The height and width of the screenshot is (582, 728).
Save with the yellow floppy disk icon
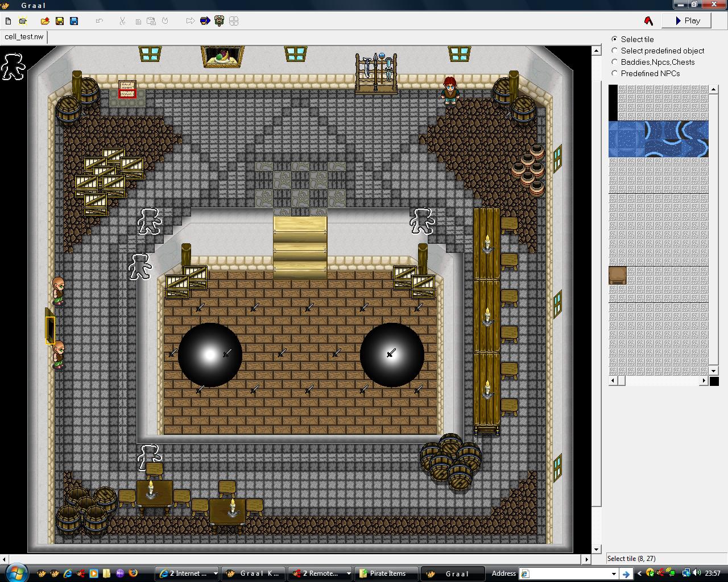click(60, 21)
